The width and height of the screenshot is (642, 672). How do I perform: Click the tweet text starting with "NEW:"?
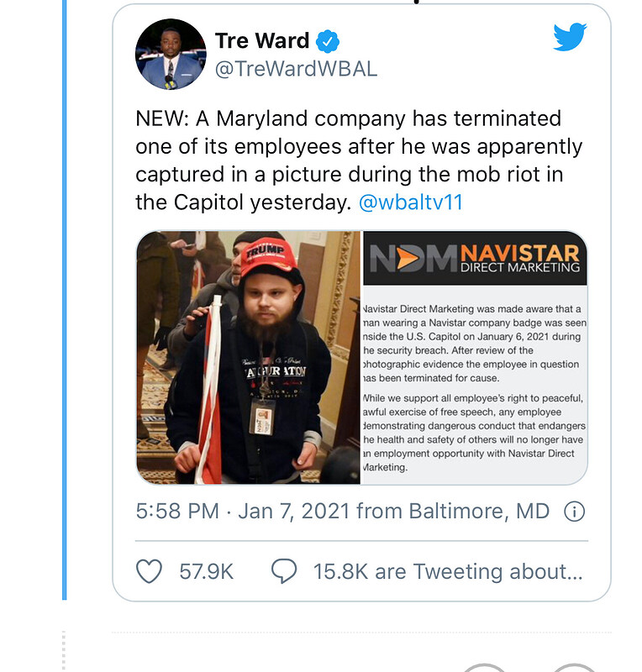tap(358, 160)
